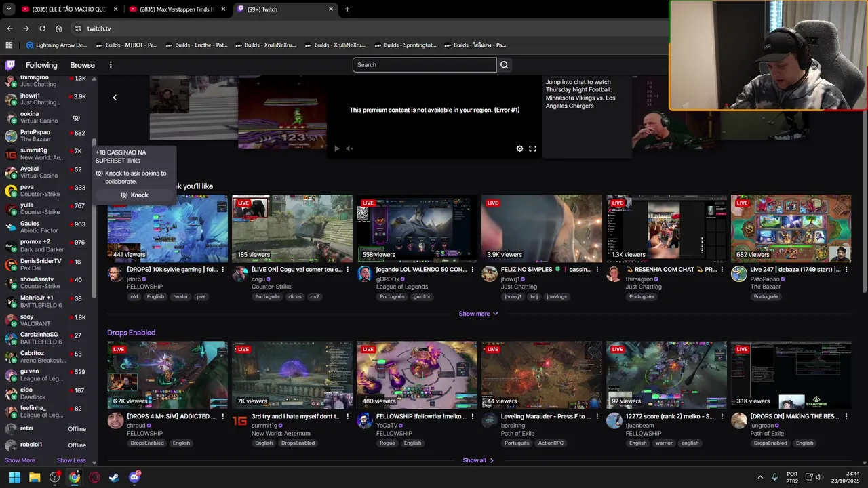Open Chrome apps grid in bookmarks bar
The height and width of the screenshot is (488, 868).
click(x=9, y=45)
